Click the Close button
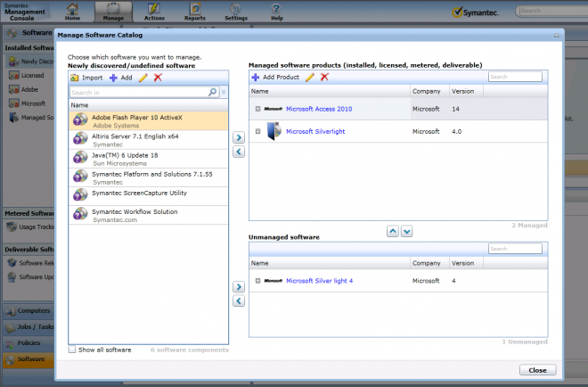The height and width of the screenshot is (387, 588). point(538,370)
